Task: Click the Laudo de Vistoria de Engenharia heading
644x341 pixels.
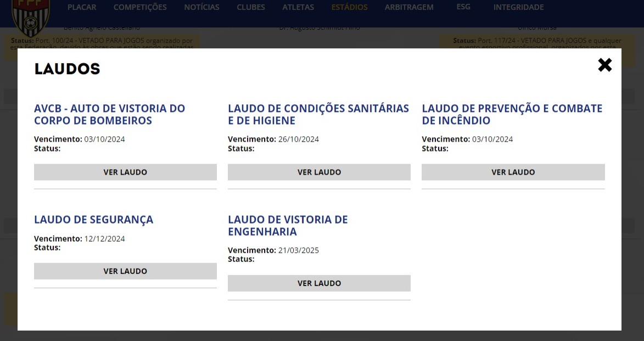Action: click(x=288, y=226)
